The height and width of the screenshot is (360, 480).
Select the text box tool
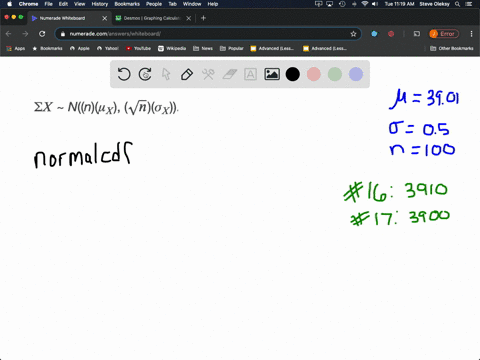(x=250, y=74)
